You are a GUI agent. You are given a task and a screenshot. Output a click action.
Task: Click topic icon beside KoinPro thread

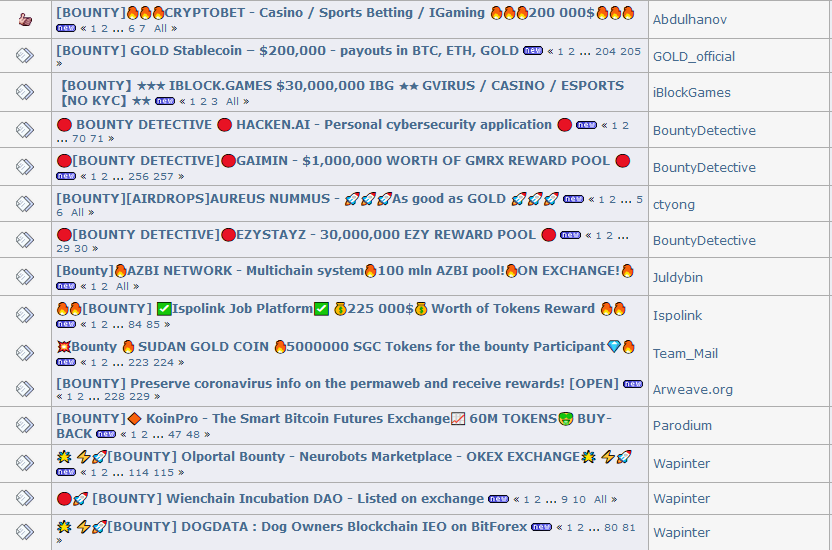25,425
